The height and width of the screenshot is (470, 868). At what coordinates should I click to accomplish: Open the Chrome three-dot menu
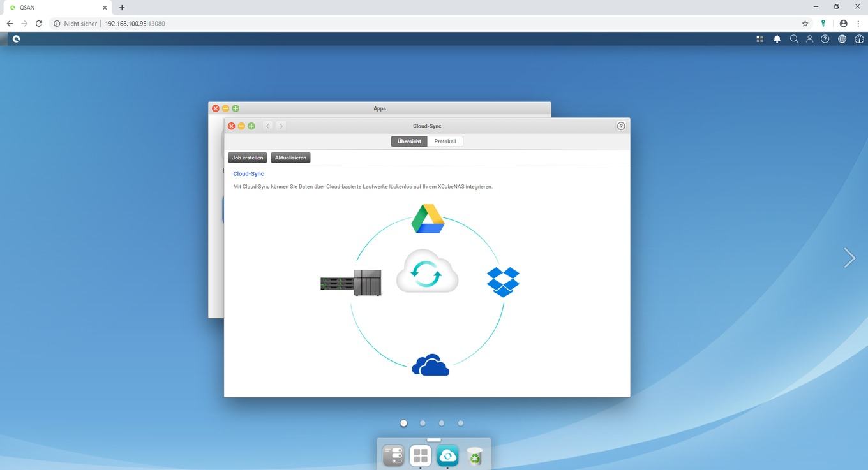[858, 23]
